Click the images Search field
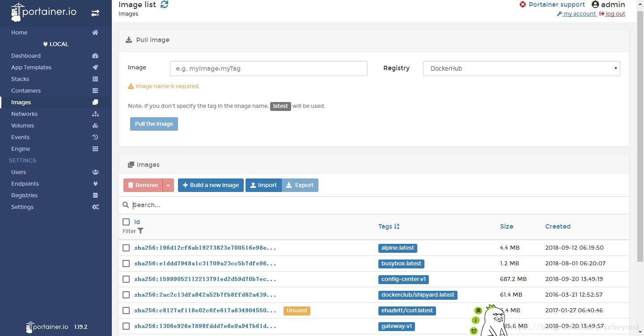Screen dimensions: 644x336 point(379,205)
